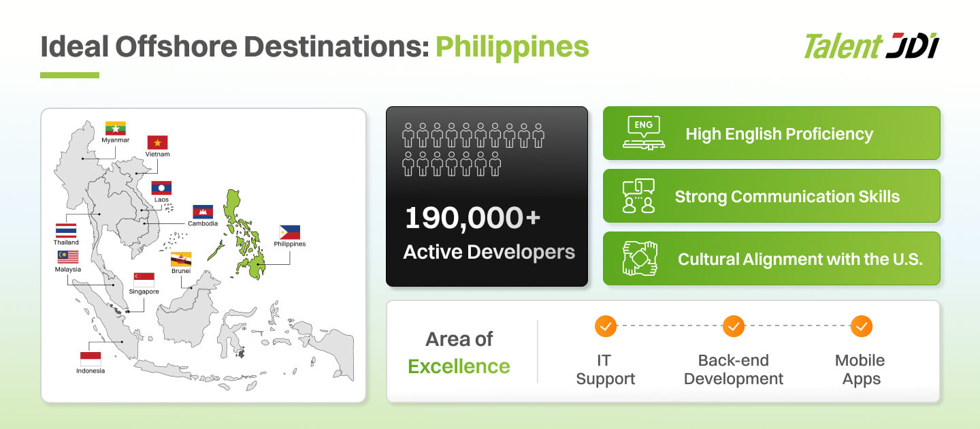Click the High English Proficiency banner
This screenshot has height=429, width=980.
[772, 133]
